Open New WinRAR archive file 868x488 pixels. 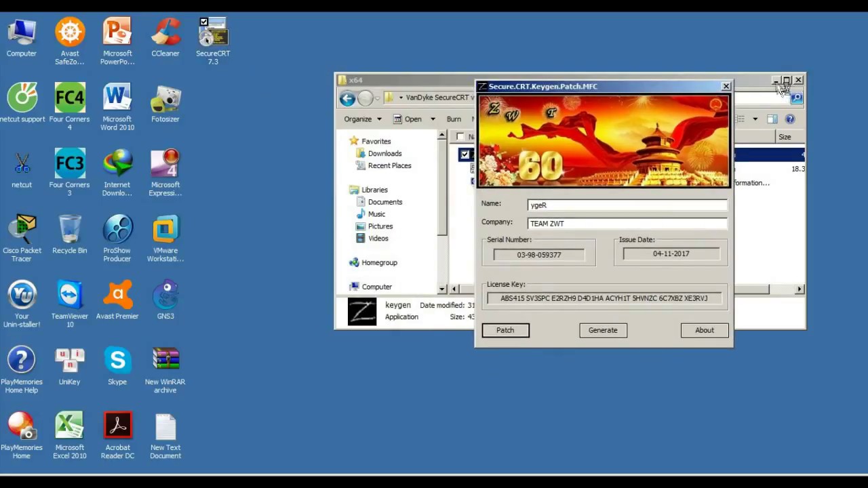tap(165, 371)
